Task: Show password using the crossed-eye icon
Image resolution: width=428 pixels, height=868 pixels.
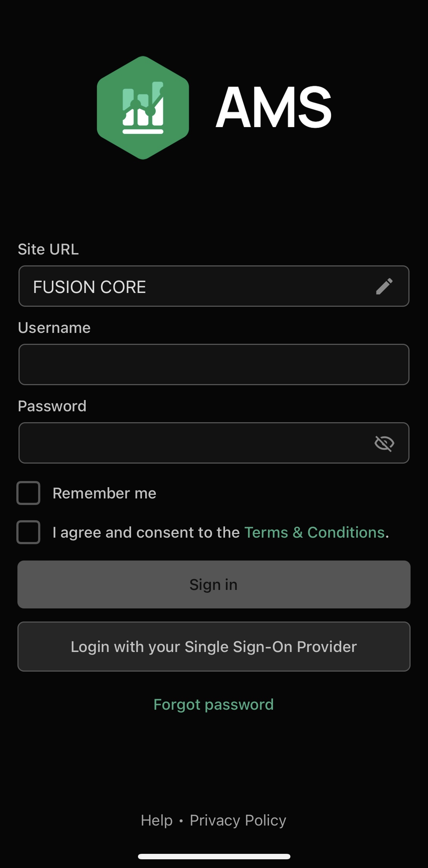Action: pos(384,443)
